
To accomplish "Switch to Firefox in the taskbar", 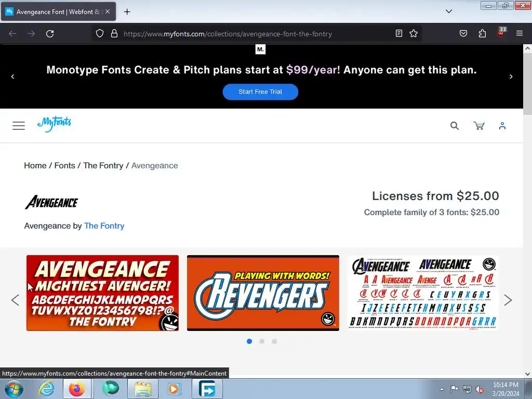I will click(x=77, y=389).
